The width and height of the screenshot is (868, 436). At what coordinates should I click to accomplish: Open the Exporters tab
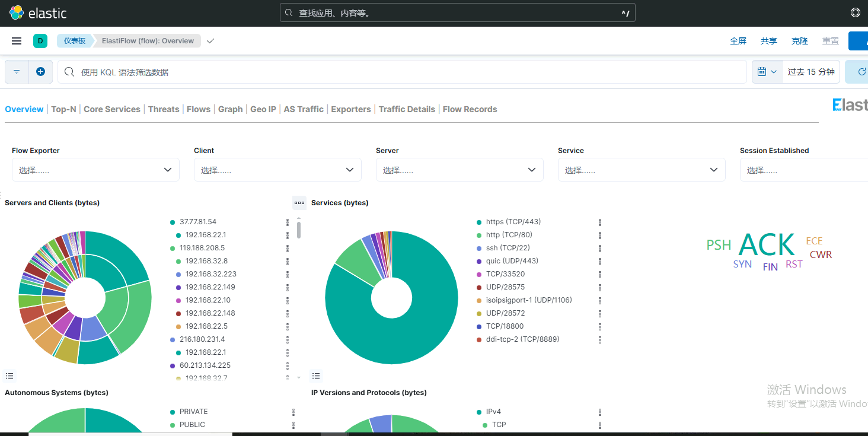pyautogui.click(x=351, y=109)
